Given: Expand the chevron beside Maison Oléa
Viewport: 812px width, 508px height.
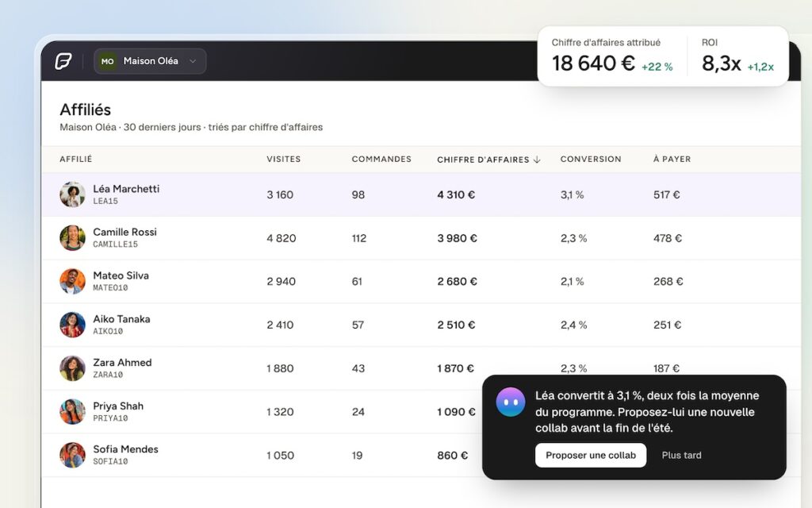Looking at the screenshot, I should coord(193,61).
